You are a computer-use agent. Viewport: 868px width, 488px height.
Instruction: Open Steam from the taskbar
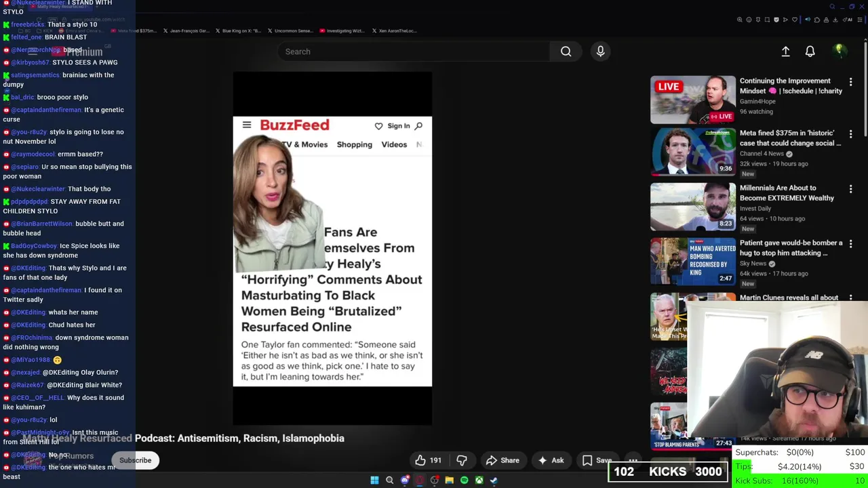494,481
